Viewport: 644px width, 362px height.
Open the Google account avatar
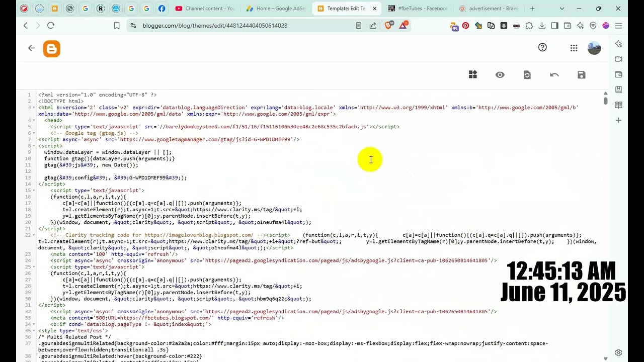click(594, 48)
